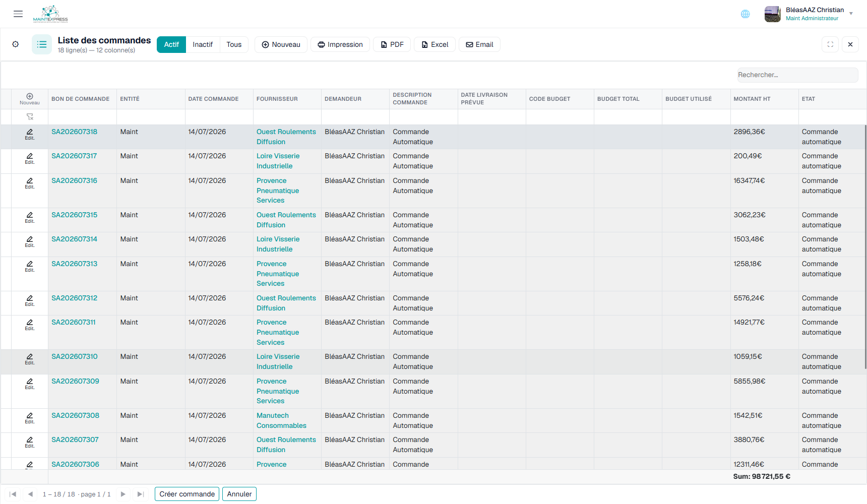Click the Nouveau button in the toolbar
The height and width of the screenshot is (504, 867).
[x=281, y=44]
